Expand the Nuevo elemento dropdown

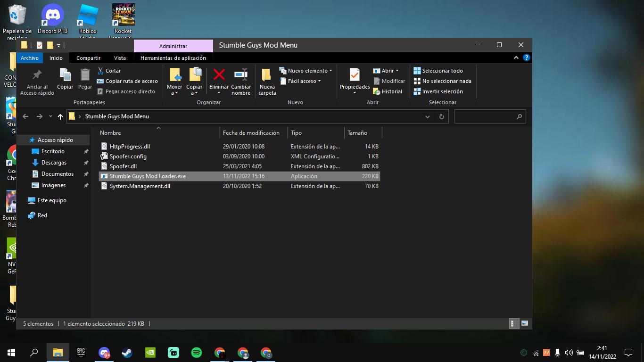(x=307, y=71)
